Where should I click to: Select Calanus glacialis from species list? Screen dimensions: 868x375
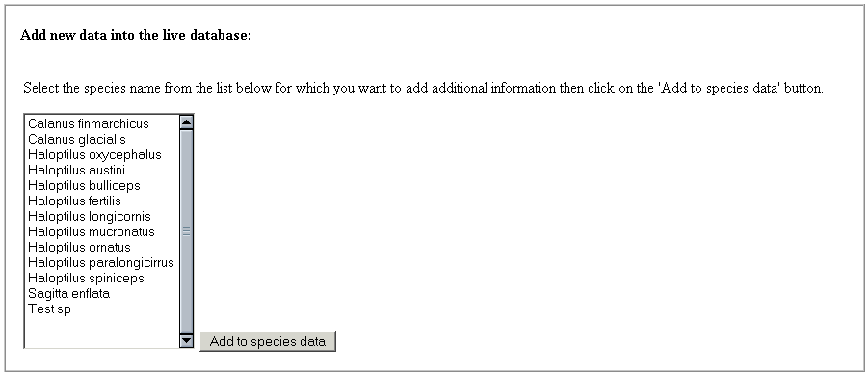[x=102, y=139]
